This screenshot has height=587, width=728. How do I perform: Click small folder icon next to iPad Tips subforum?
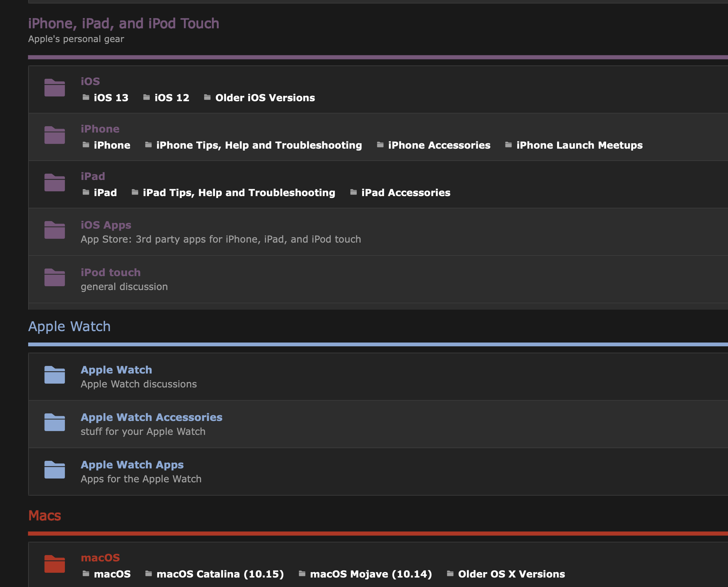pyautogui.click(x=135, y=192)
